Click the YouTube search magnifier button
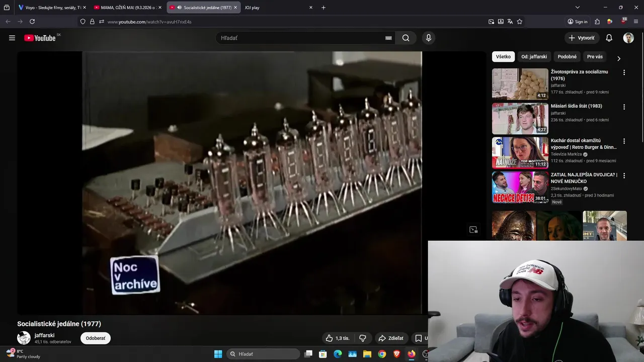 pyautogui.click(x=406, y=38)
